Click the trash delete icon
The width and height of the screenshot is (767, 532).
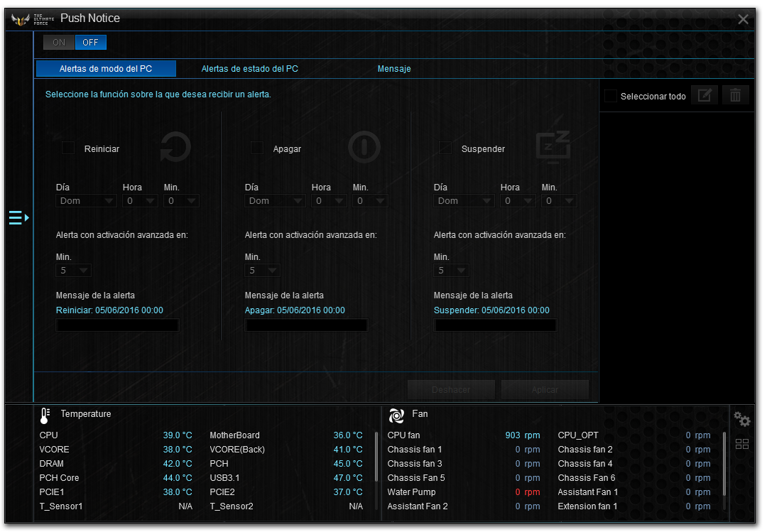[x=735, y=95]
